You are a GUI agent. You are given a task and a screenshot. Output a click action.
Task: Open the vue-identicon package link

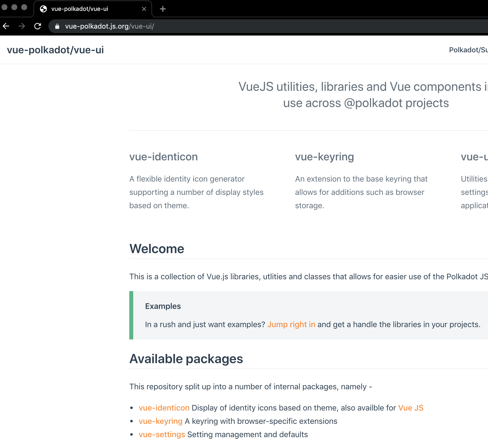pos(164,408)
